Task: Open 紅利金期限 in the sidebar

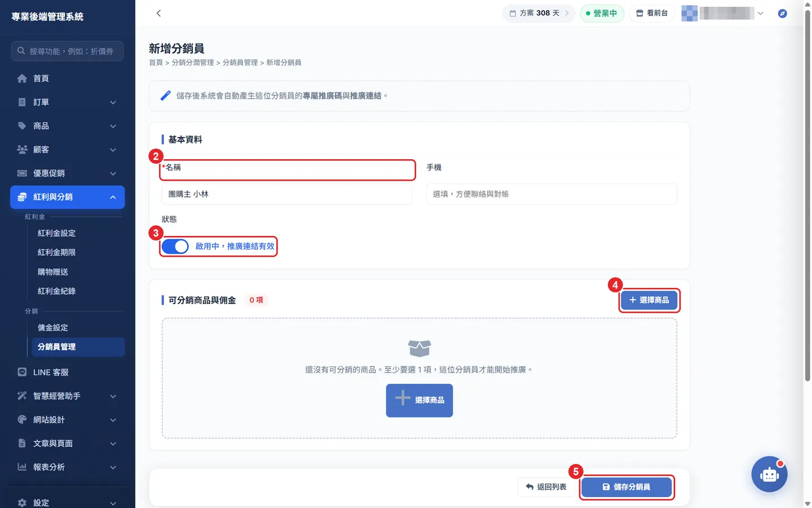Action: 56,252
